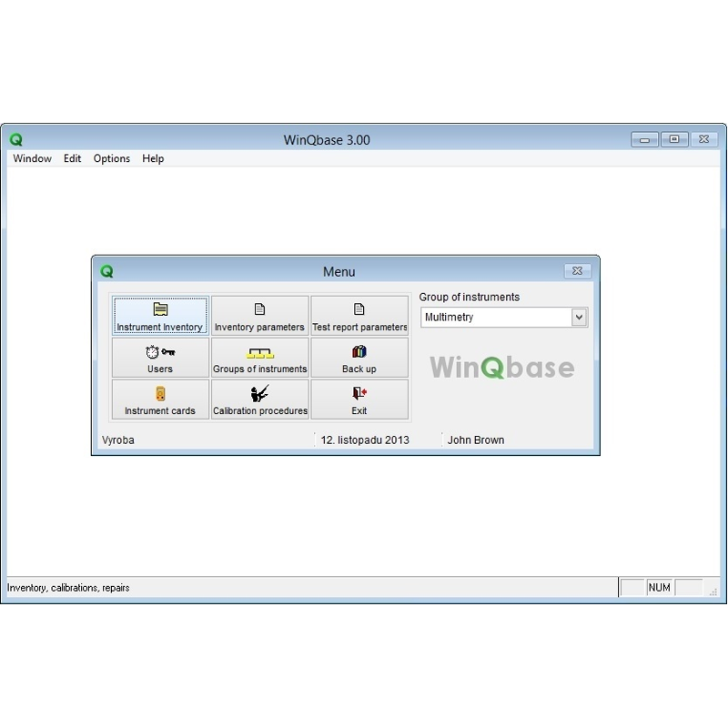Open the Users button with key icon
This screenshot has height=728, width=728.
click(x=160, y=358)
